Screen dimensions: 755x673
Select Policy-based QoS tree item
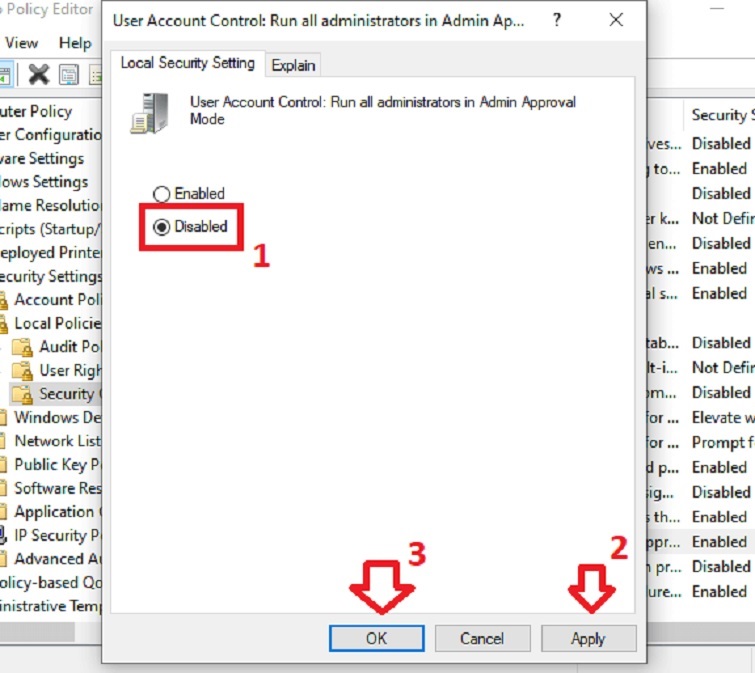click(51, 582)
